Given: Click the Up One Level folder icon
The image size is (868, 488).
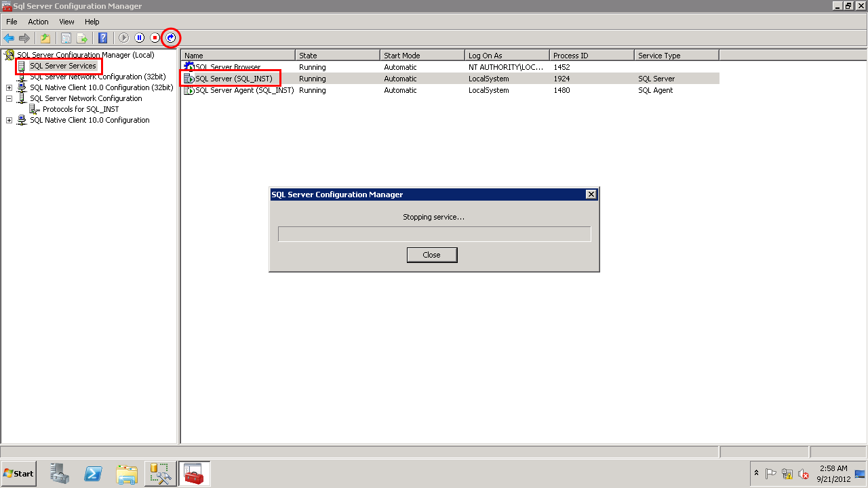Looking at the screenshot, I should pos(45,38).
